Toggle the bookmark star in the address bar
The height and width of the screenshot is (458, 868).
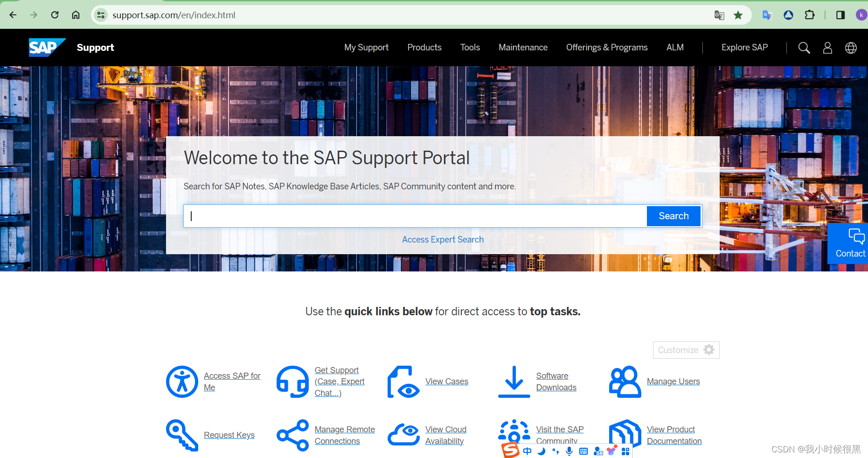point(738,14)
